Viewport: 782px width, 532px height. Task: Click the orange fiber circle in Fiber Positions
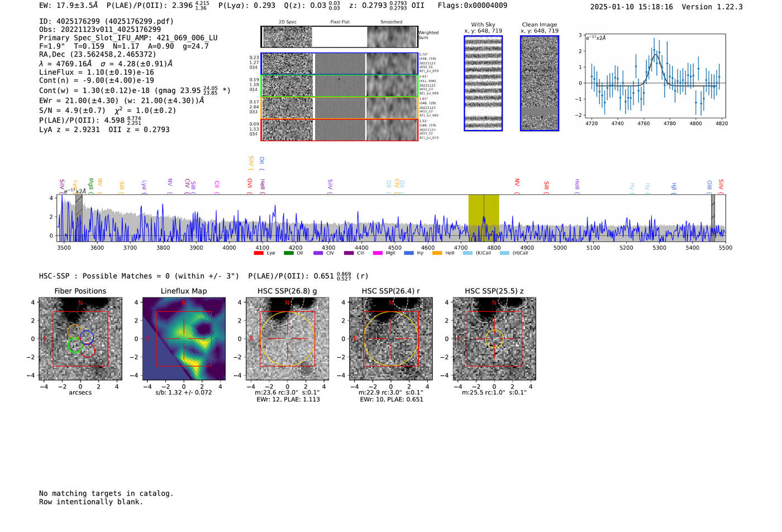coord(75,332)
